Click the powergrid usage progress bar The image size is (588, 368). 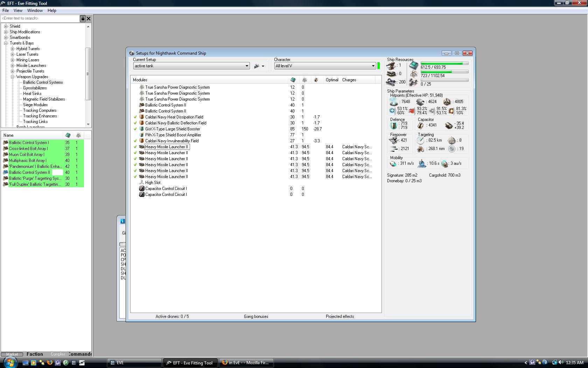pos(444,72)
